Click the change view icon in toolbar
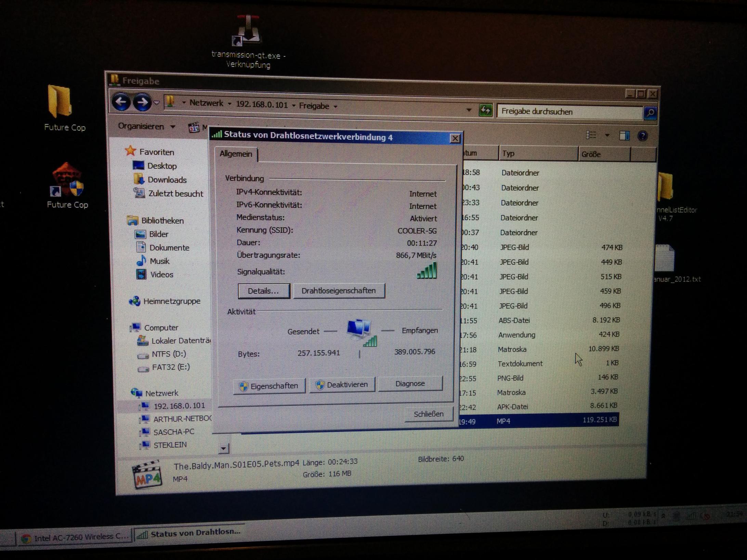The width and height of the screenshot is (747, 560). click(x=591, y=135)
